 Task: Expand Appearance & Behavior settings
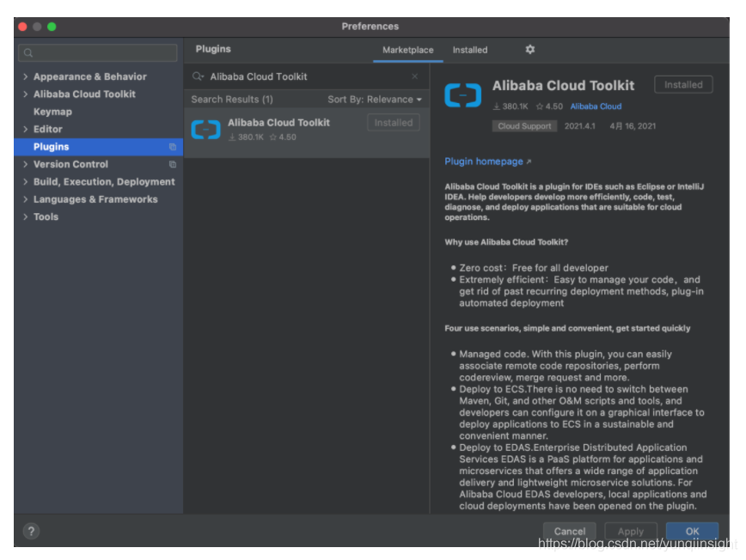(26, 76)
